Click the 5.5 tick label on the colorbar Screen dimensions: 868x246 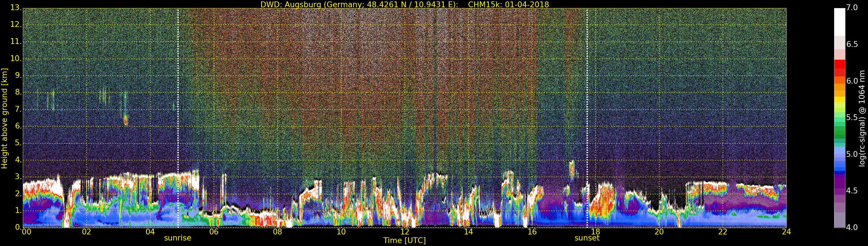[852, 118]
